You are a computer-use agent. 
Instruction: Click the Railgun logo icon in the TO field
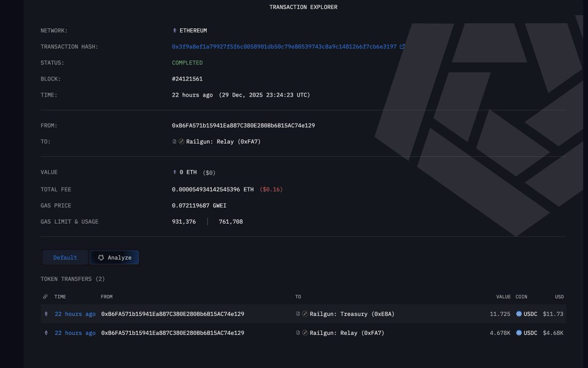point(181,141)
